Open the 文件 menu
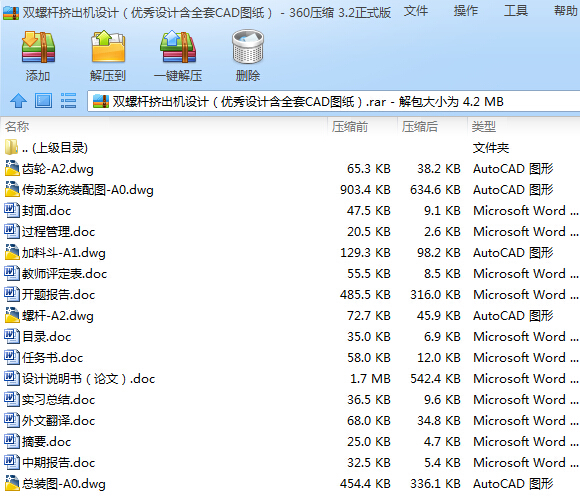This screenshot has width=580, height=500. (416, 11)
